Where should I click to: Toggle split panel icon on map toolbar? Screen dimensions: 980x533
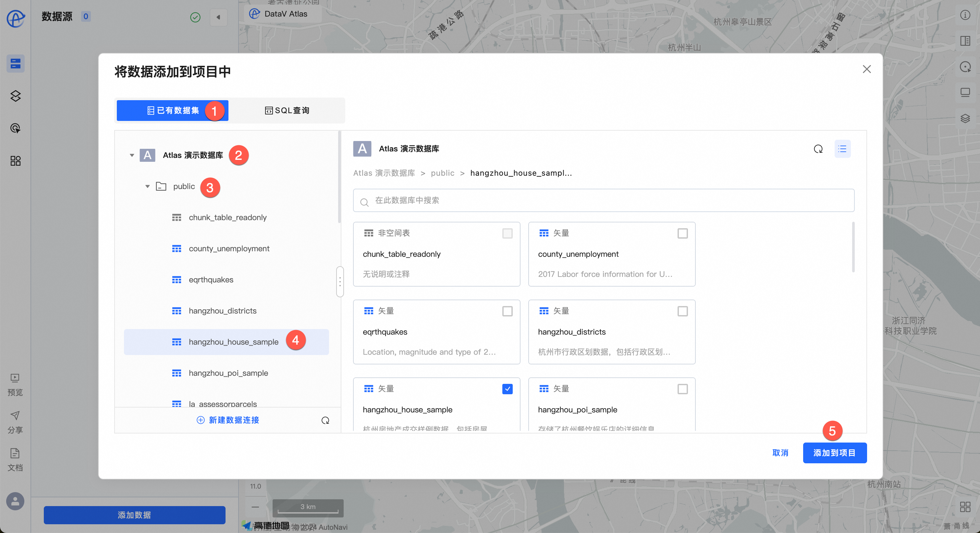965,41
